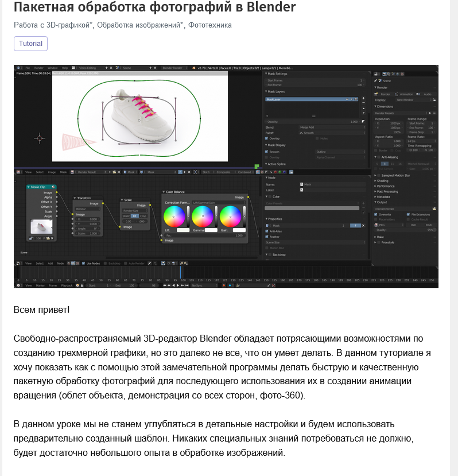Click the timeline play button
The height and width of the screenshot is (476, 458).
[x=177, y=286]
